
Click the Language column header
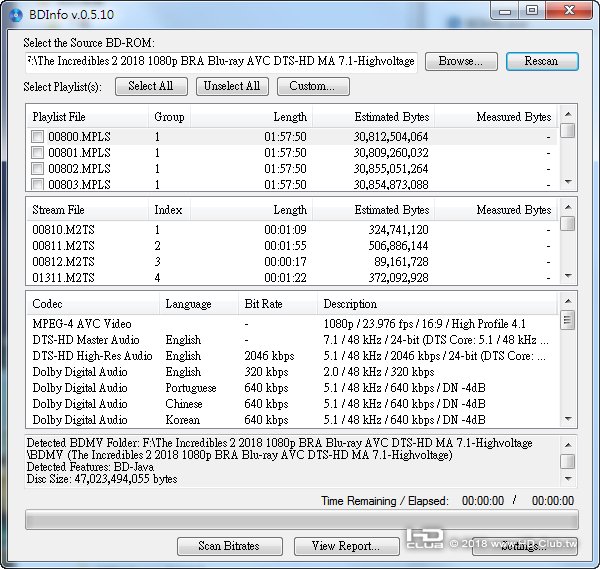pos(199,304)
